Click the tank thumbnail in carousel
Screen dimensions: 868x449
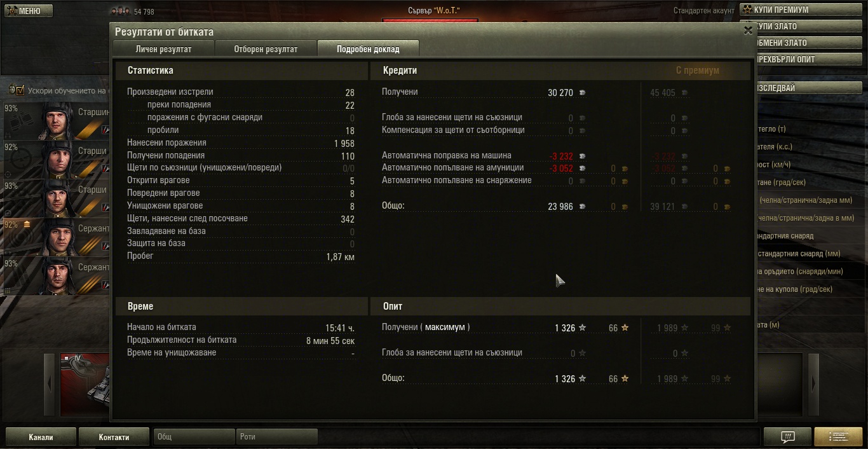(85, 385)
